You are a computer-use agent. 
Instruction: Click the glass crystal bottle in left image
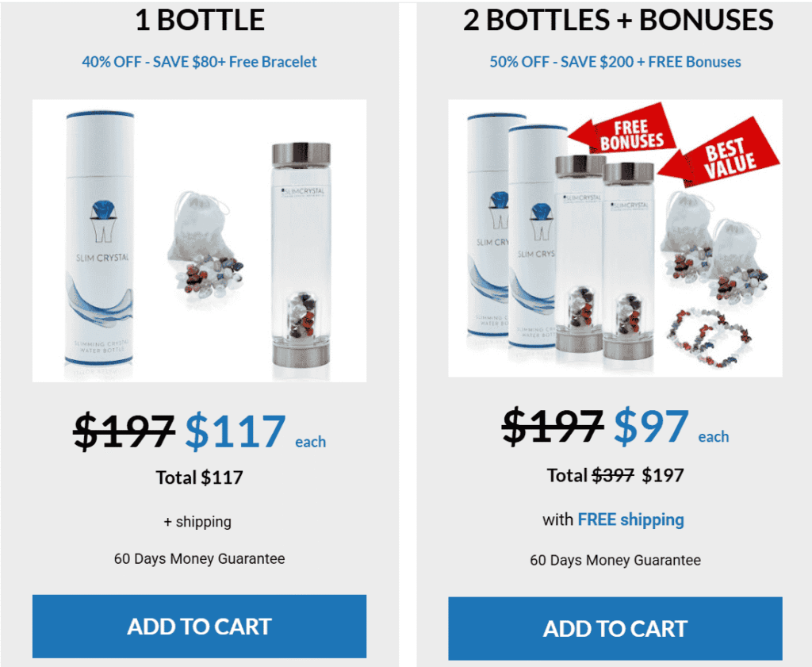[301, 255]
